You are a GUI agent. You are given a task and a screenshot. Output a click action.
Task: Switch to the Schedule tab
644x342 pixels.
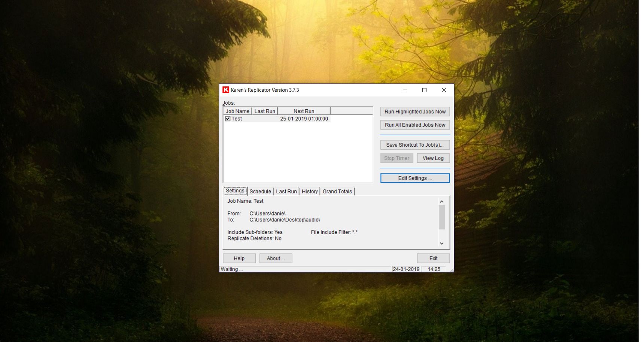[x=260, y=192]
